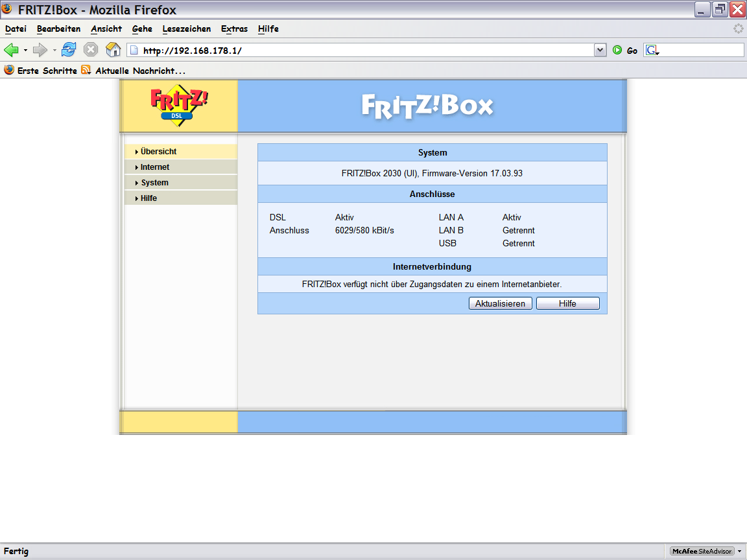747x560 pixels.
Task: Click the RSS feed icon for Aktuelle Nachricht
Action: coord(86,70)
